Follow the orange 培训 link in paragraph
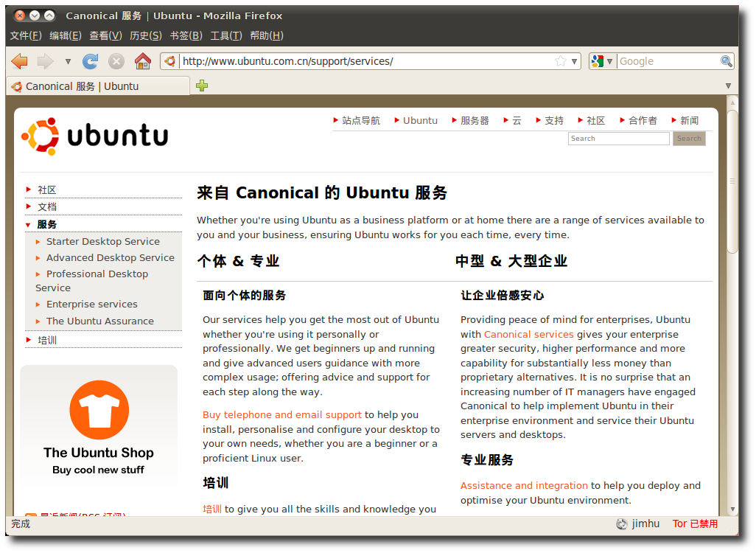756x553 pixels. click(212, 509)
